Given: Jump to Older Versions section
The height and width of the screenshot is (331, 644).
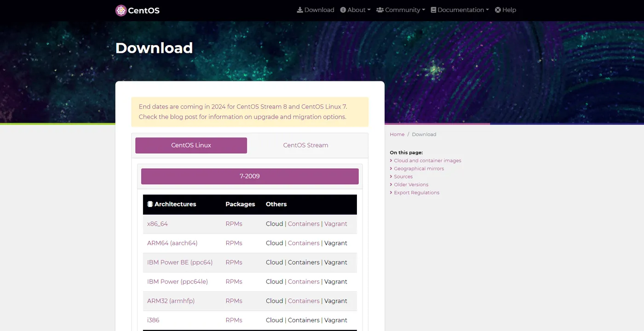Looking at the screenshot, I should pyautogui.click(x=411, y=185).
